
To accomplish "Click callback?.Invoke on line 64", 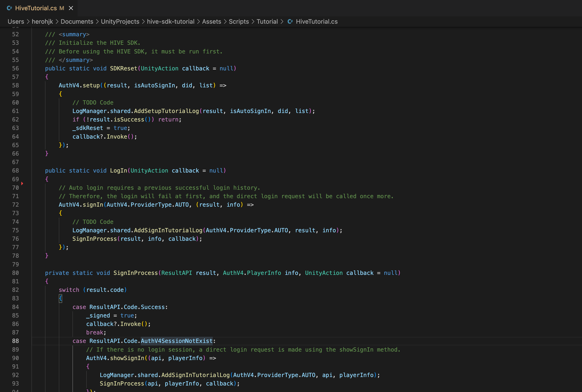I will click(x=100, y=136).
